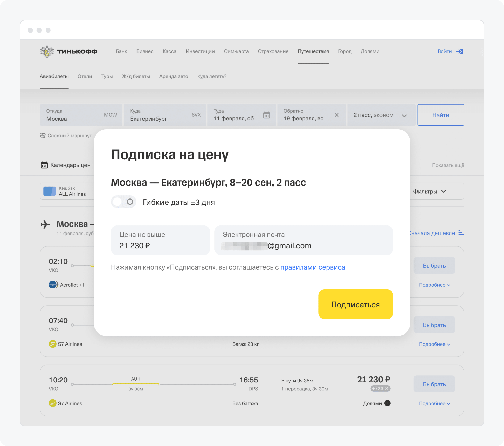504x446 pixels.
Task: Expand Подробнее for the 07:40 flight
Action: coord(435,344)
